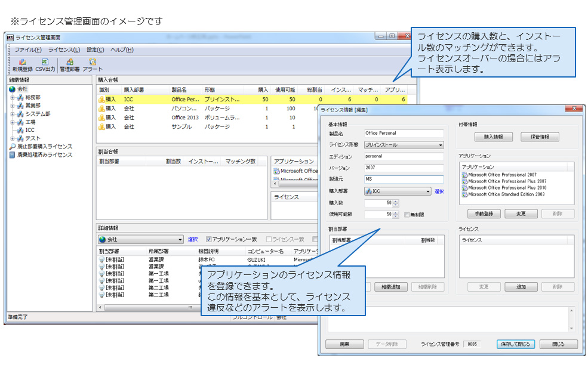The image size is (588, 371).
Task: Click the purchase icon on サンプル row
Action: [101, 127]
